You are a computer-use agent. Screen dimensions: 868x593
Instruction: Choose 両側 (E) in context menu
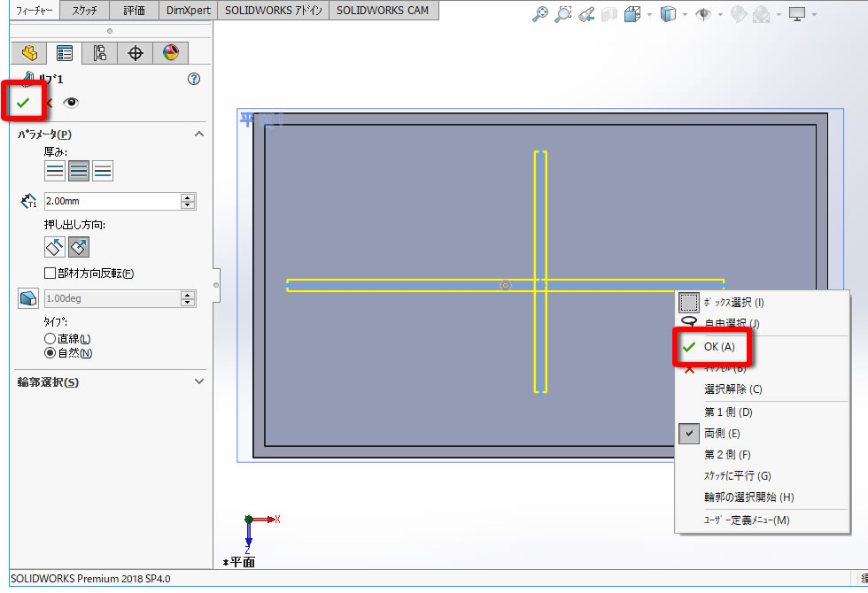[762, 433]
